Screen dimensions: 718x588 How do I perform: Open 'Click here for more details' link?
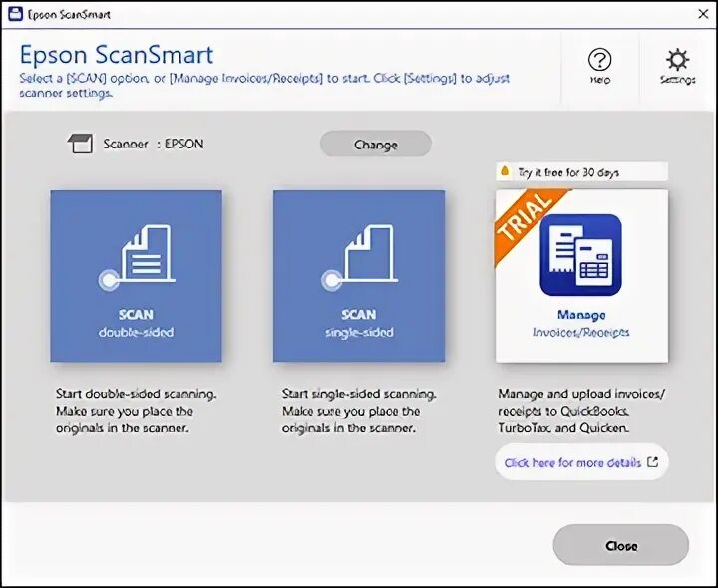click(x=581, y=462)
